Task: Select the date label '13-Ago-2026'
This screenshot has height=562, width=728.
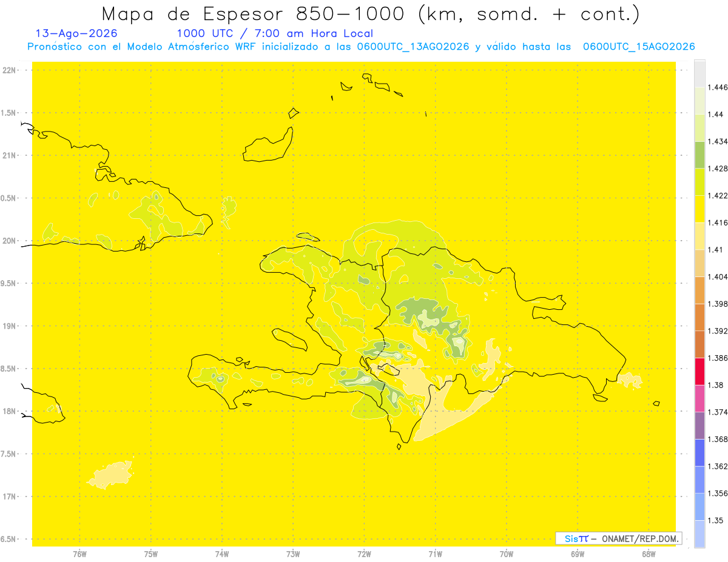Action: pos(76,34)
